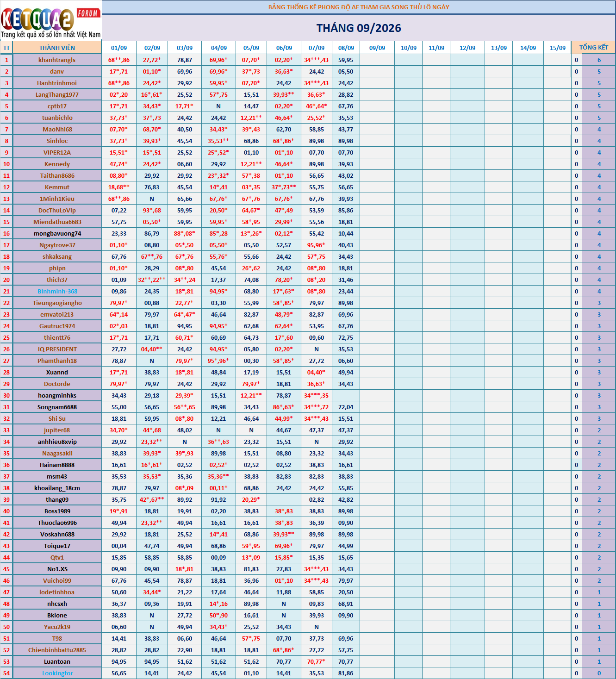Select member name 'Luantoan'
This screenshot has height=679, width=616.
tap(57, 662)
